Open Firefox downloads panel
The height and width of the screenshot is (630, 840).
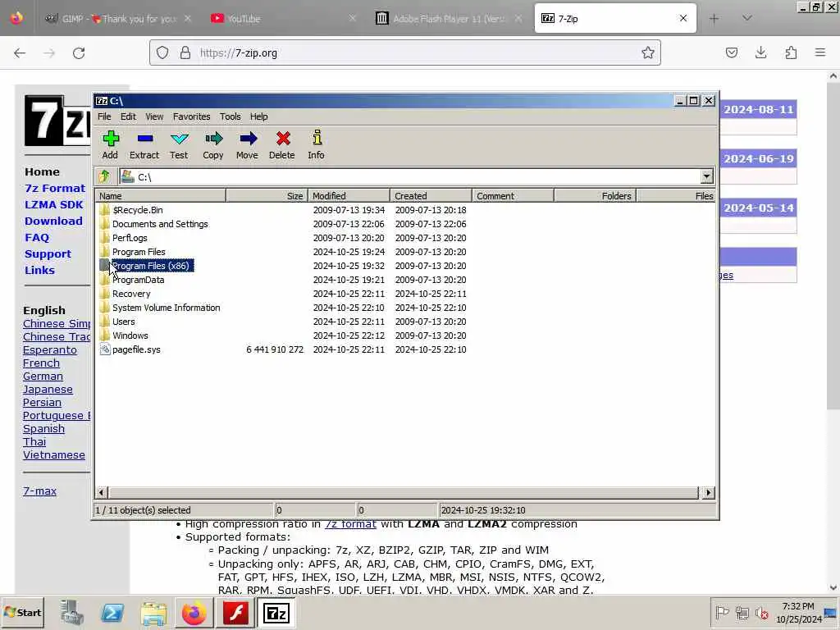coord(760,52)
